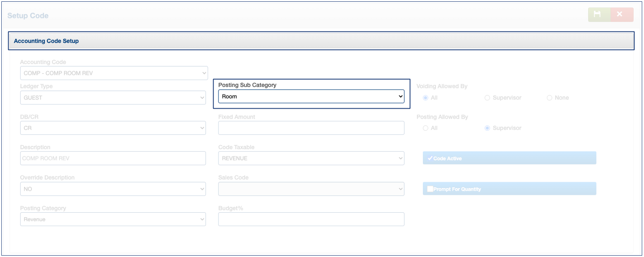This screenshot has height=257, width=644.
Task: Open the Ledger Type dropdown
Action: point(113,98)
